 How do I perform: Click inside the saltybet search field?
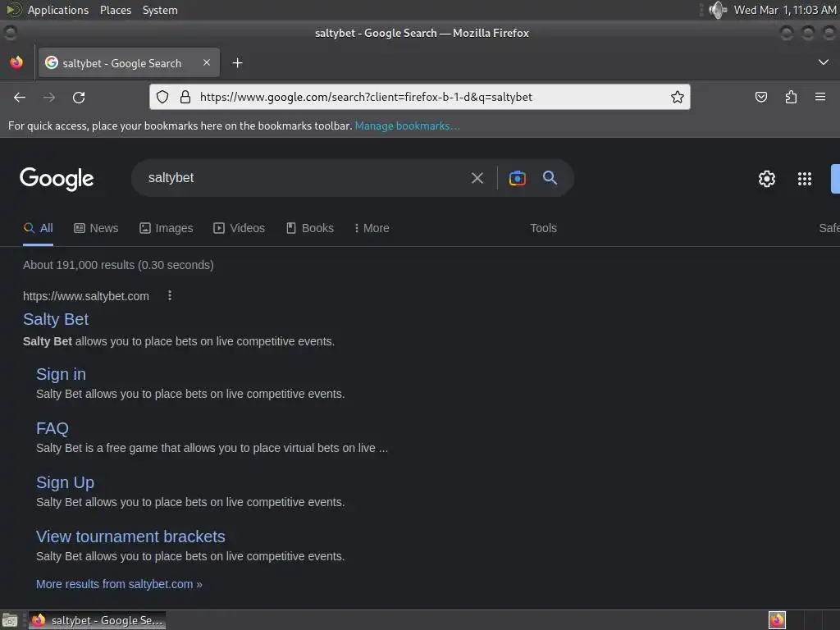click(305, 178)
